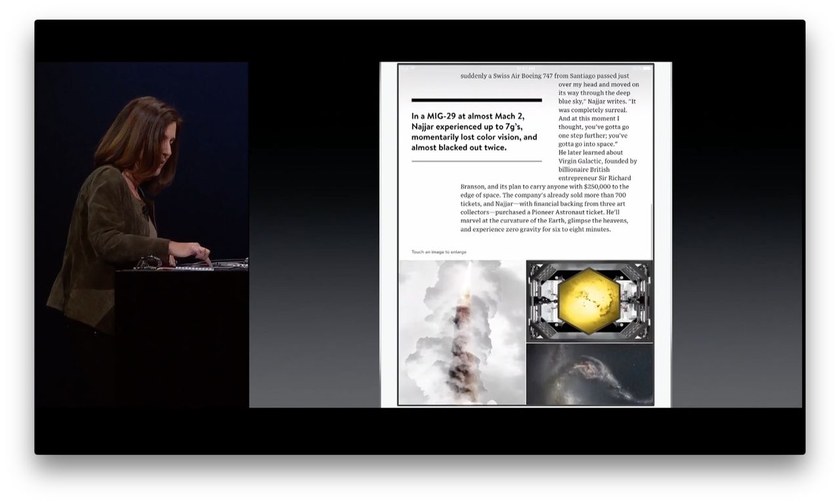840x504 pixels.
Task: Click the presenter's video feed panel
Action: [142, 235]
